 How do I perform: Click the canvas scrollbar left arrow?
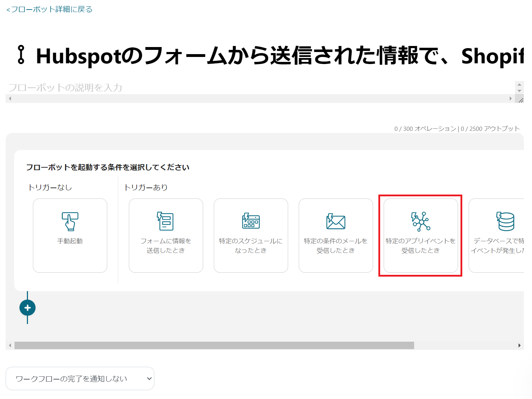coord(10,345)
